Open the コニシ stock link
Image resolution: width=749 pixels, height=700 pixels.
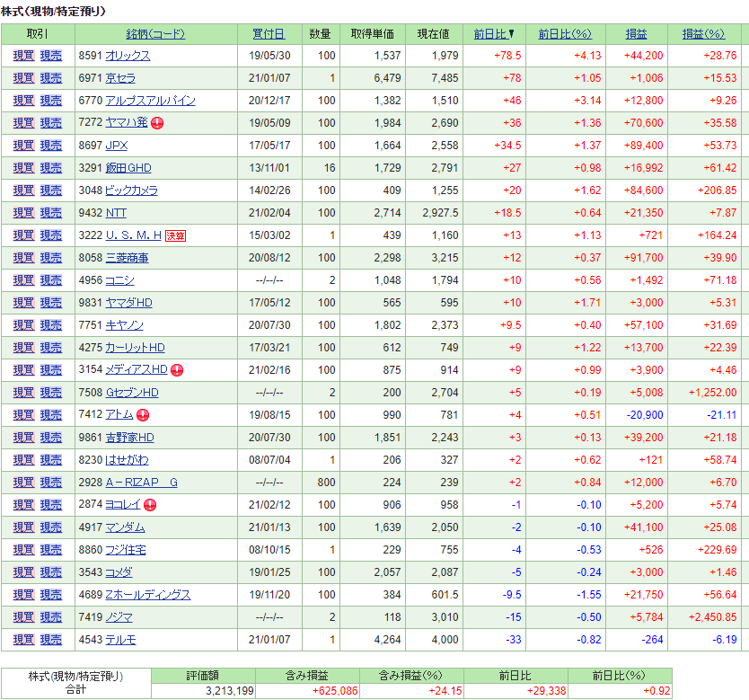[120, 280]
